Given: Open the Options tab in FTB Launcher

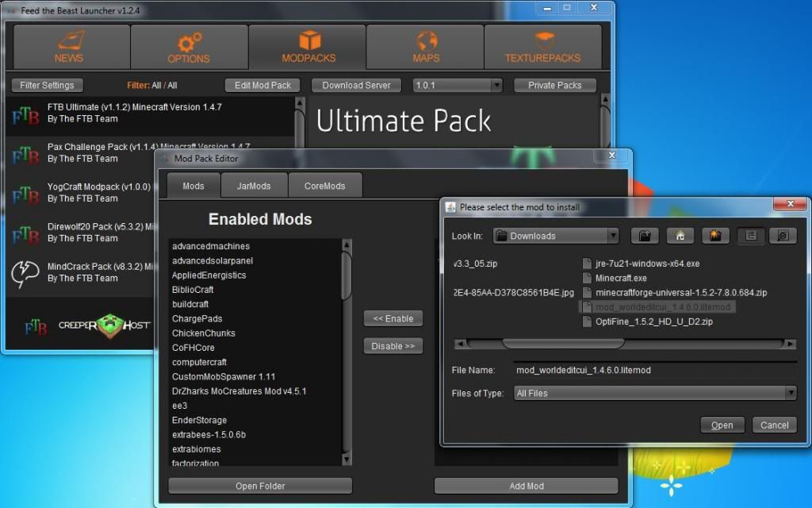Looking at the screenshot, I should 189,47.
